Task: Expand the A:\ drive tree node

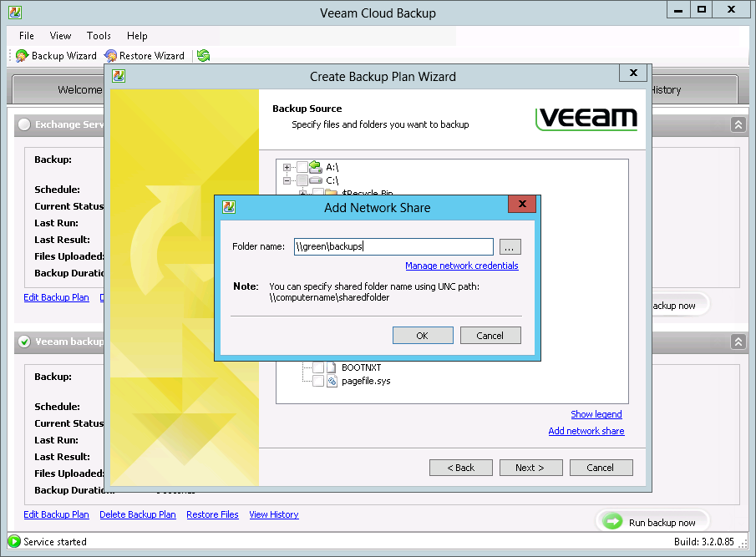Action: click(x=287, y=167)
